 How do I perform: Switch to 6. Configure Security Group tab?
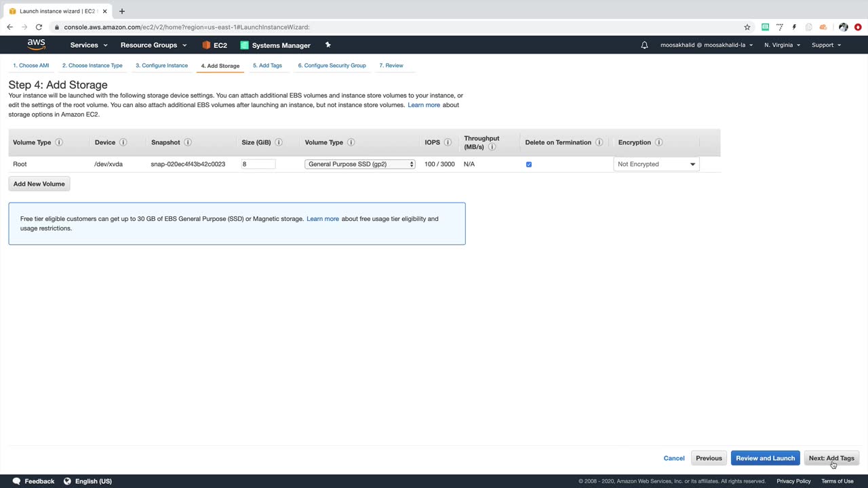click(x=332, y=66)
